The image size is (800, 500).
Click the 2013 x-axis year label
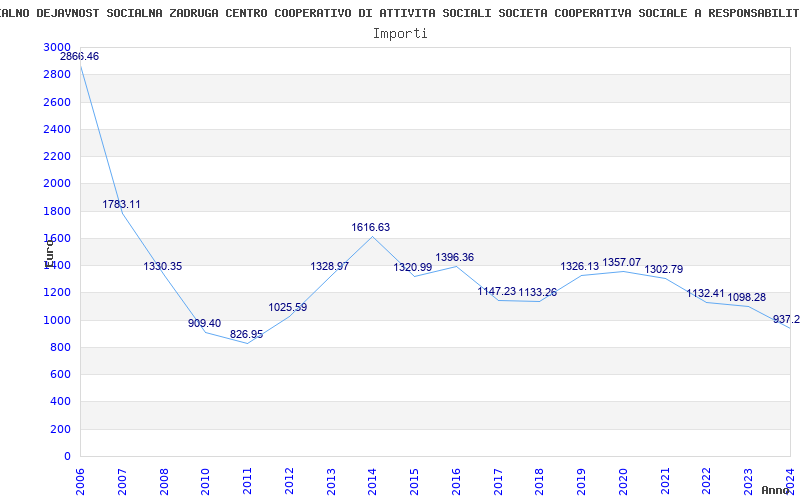[x=331, y=482]
